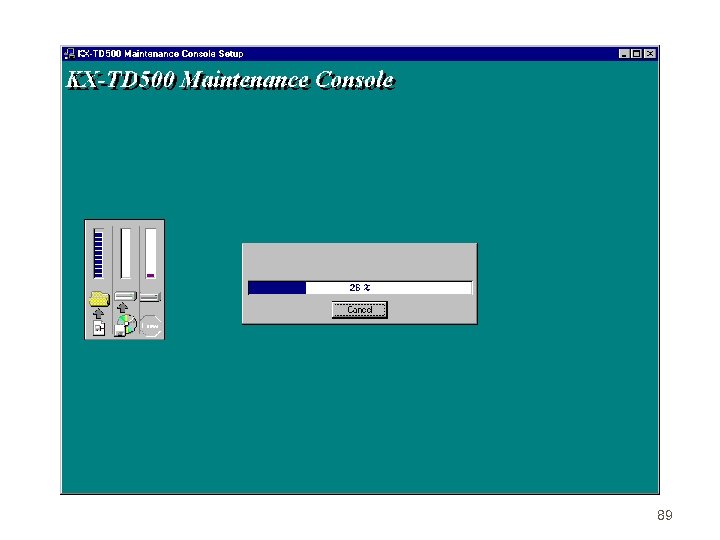
Task: Close the setup window
Action: click(x=650, y=54)
